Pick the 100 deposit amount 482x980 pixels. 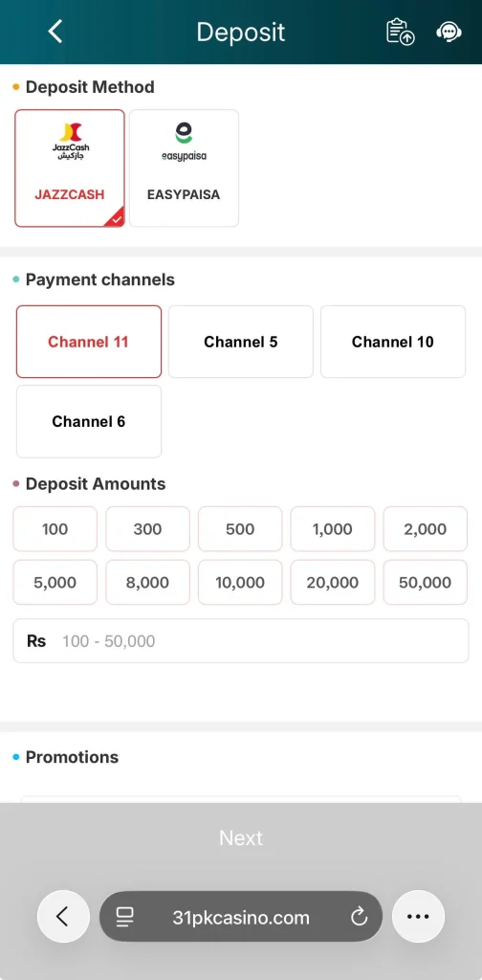[x=55, y=528]
